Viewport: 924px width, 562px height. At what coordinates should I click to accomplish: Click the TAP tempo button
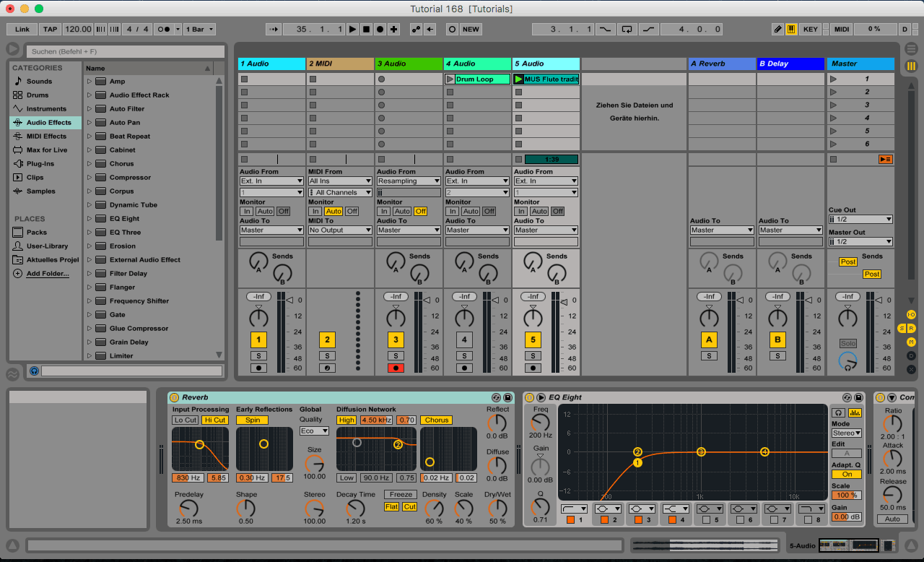[x=50, y=30]
